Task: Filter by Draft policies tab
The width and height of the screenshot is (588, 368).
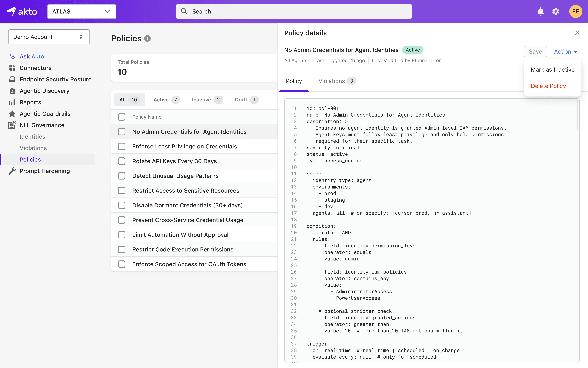Action: [247, 100]
